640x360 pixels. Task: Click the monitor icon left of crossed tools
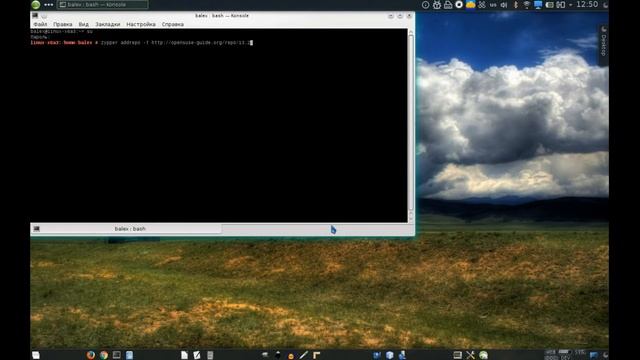click(458, 355)
